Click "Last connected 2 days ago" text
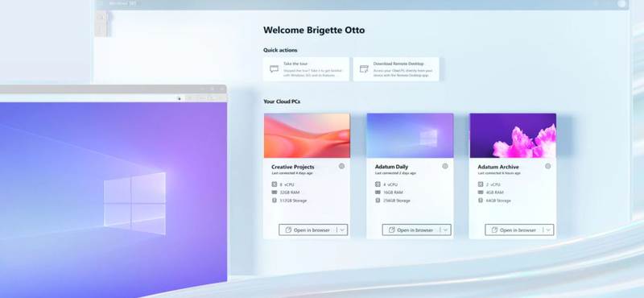The height and width of the screenshot is (298, 644). tap(395, 173)
